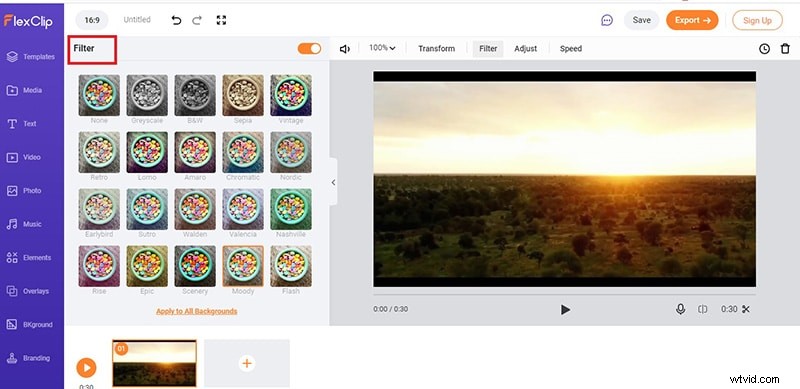Open the 16:9 aspect ratio selector

pyautogui.click(x=92, y=20)
